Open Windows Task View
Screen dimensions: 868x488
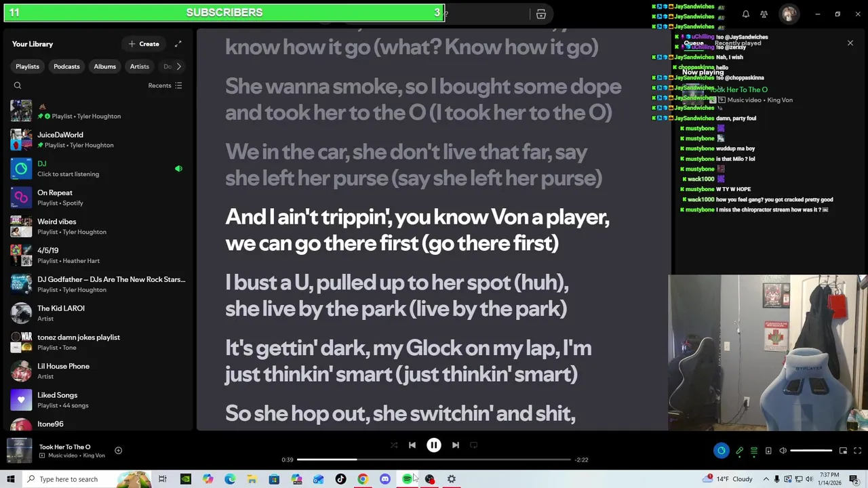pyautogui.click(x=163, y=479)
